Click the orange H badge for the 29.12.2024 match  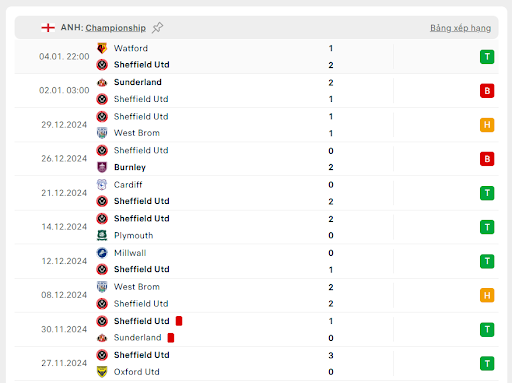(x=487, y=125)
